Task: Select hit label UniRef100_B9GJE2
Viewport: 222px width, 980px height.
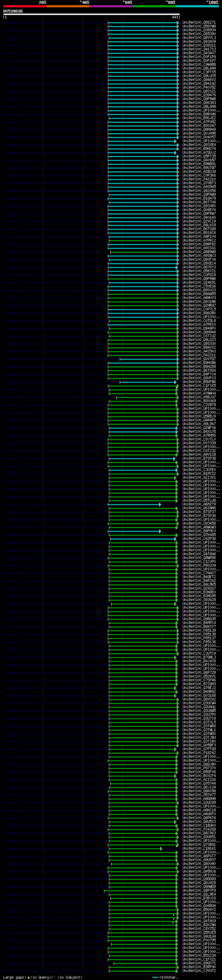Action: click(x=199, y=118)
